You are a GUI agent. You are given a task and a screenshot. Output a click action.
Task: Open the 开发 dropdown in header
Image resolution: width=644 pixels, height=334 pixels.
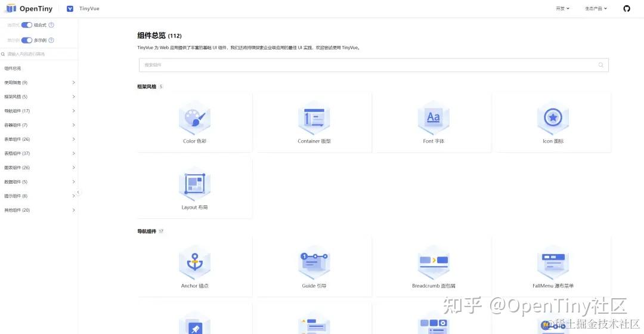(x=563, y=8)
